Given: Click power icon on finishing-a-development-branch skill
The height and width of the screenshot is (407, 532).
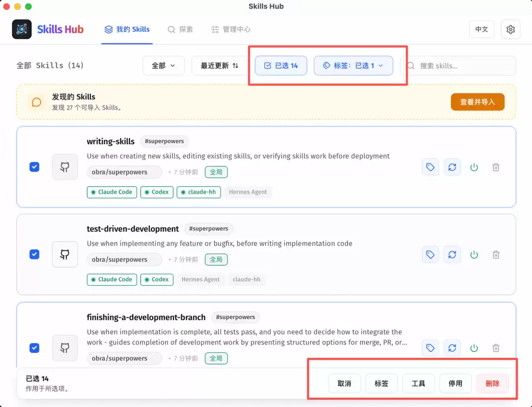Looking at the screenshot, I should pos(474,348).
